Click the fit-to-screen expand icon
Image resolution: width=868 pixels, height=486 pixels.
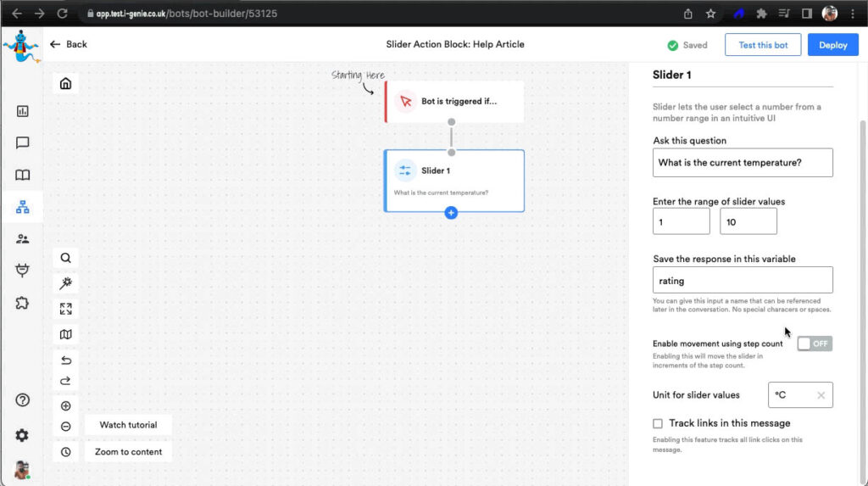click(65, 309)
